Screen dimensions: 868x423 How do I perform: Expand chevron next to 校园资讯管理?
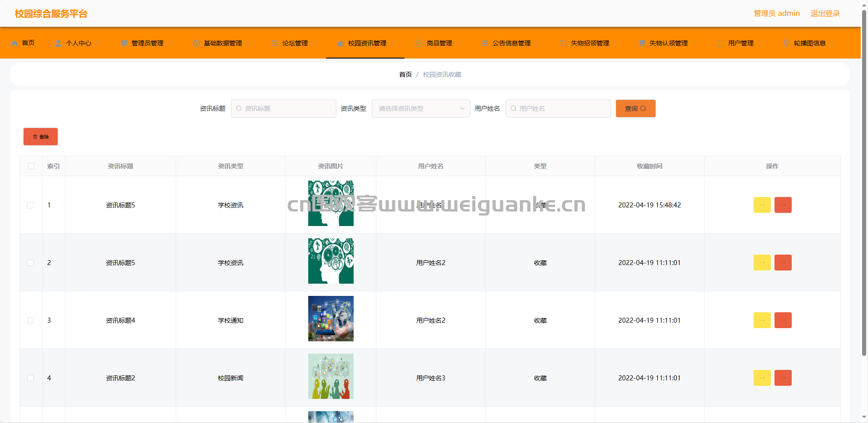pyautogui.click(x=393, y=43)
